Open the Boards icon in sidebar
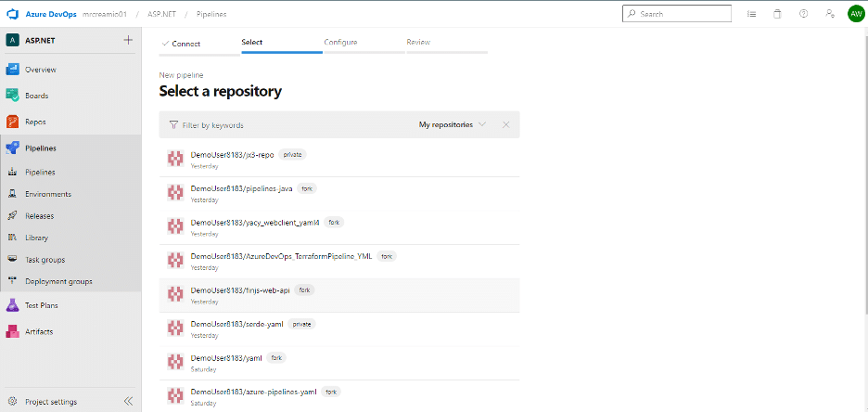 [x=12, y=96]
